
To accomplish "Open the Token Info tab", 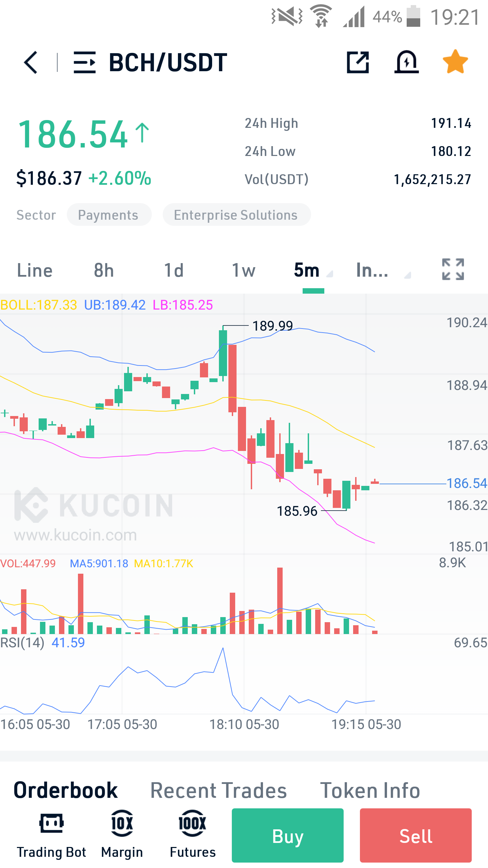I will 370,791.
